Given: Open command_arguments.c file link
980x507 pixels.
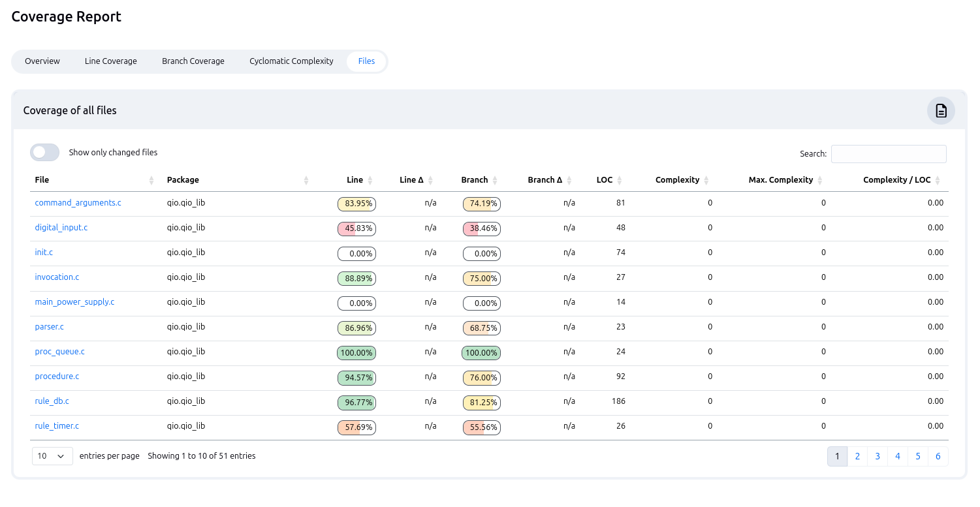Looking at the screenshot, I should pos(78,203).
